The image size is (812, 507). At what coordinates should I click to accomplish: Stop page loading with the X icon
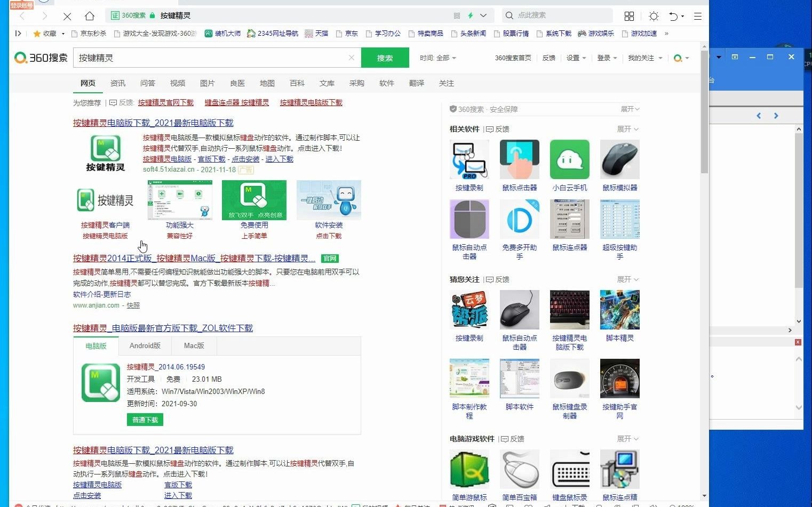pos(67,16)
